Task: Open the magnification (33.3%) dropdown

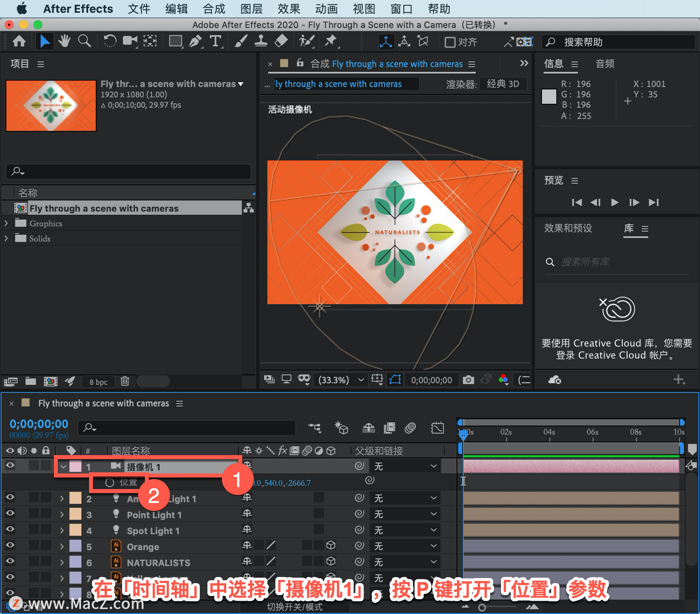Action: tap(341, 380)
